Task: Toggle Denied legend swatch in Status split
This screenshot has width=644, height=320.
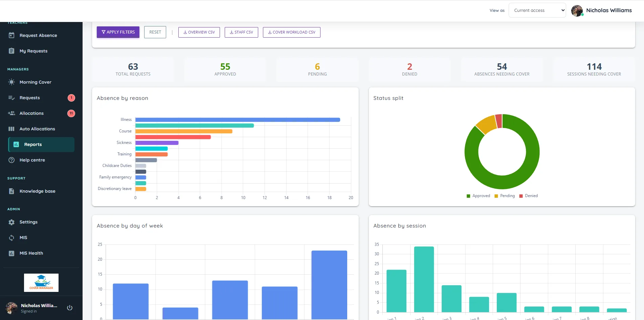Action: (521, 196)
